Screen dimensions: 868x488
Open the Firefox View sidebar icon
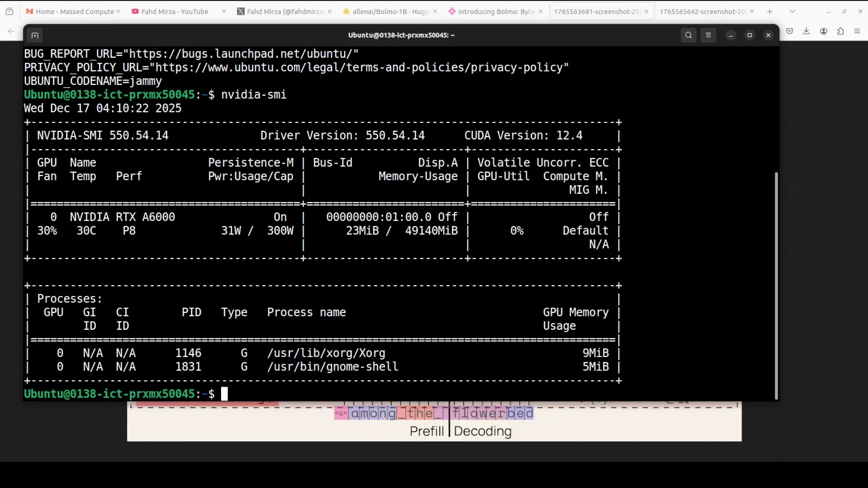click(9, 11)
